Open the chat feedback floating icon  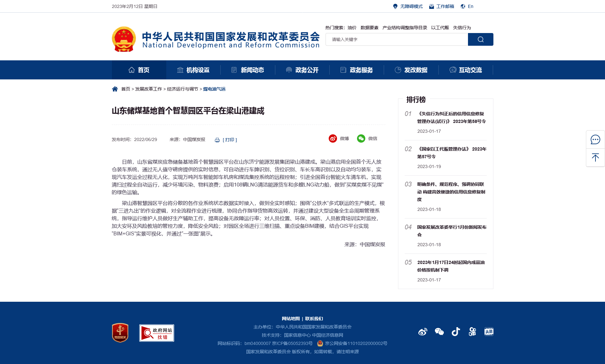(x=595, y=139)
